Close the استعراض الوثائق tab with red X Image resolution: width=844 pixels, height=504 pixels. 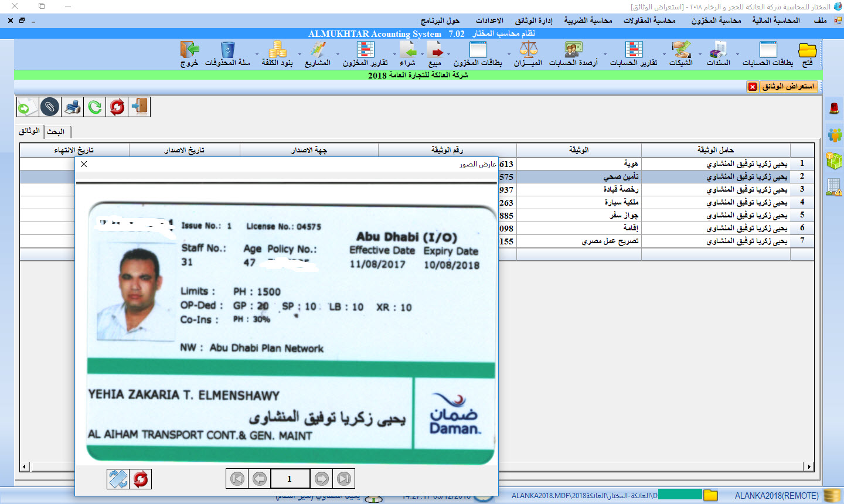pos(753,87)
